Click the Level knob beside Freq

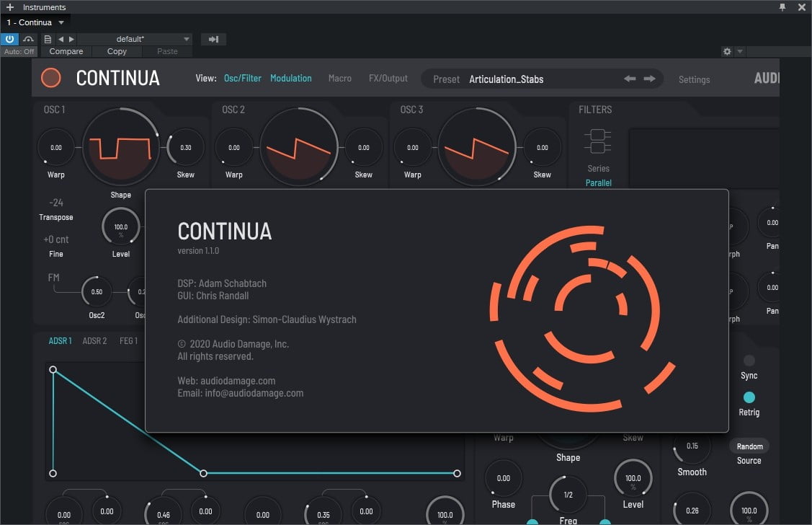[x=633, y=478]
